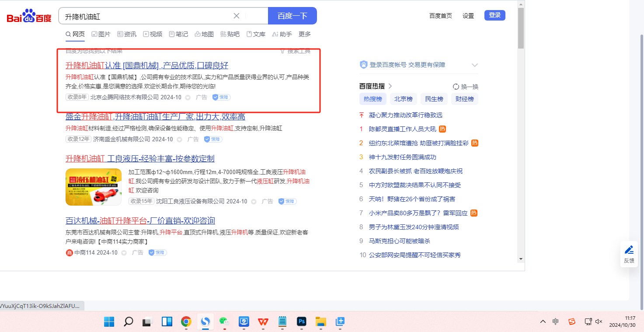
Task: Open the 反馈 feedback pencil icon
Action: point(629,250)
